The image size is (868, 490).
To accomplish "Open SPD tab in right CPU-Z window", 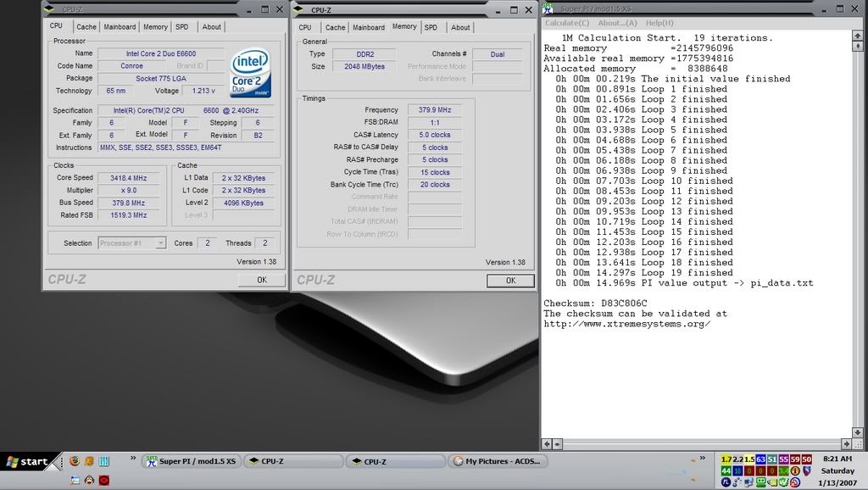I will [x=431, y=27].
